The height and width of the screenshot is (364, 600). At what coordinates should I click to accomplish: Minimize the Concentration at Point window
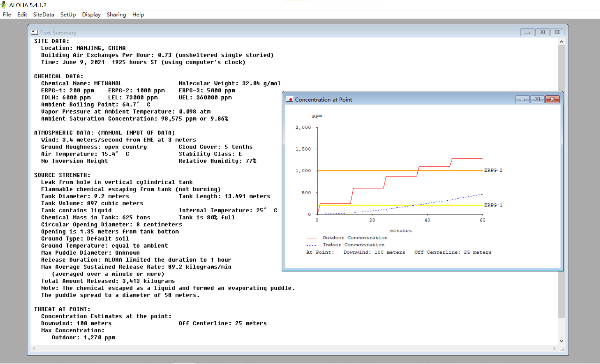522,99
